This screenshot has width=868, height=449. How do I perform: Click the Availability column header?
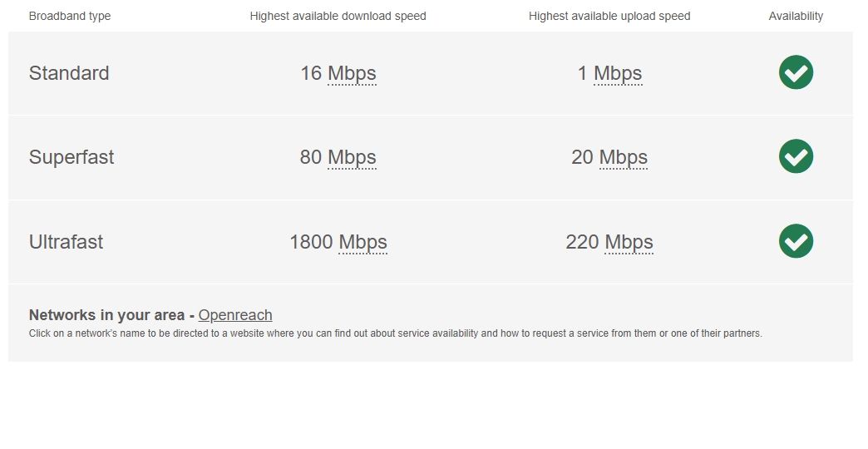(796, 16)
